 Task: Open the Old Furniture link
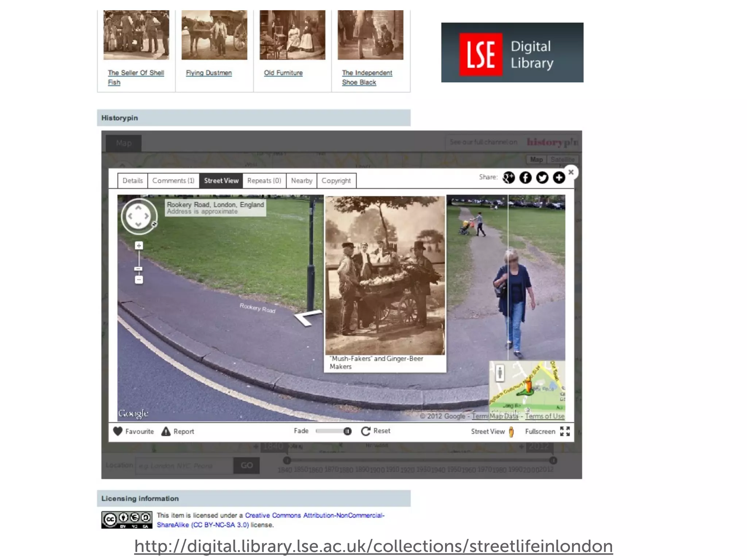point(283,73)
